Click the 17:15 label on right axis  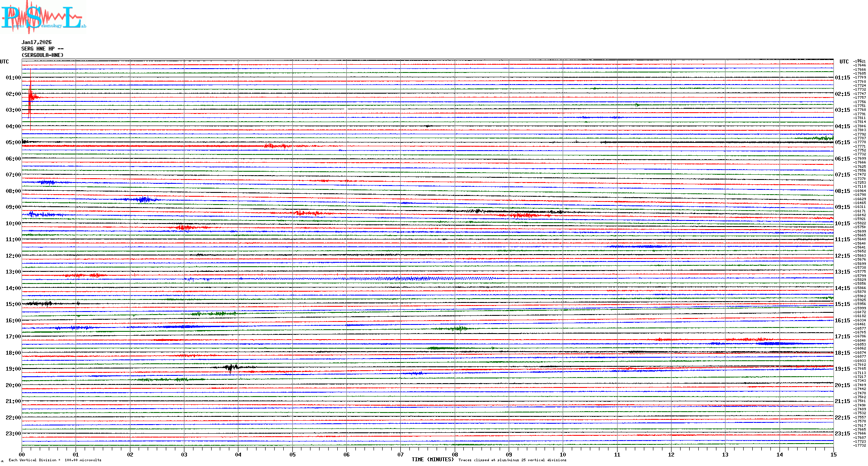pos(842,337)
